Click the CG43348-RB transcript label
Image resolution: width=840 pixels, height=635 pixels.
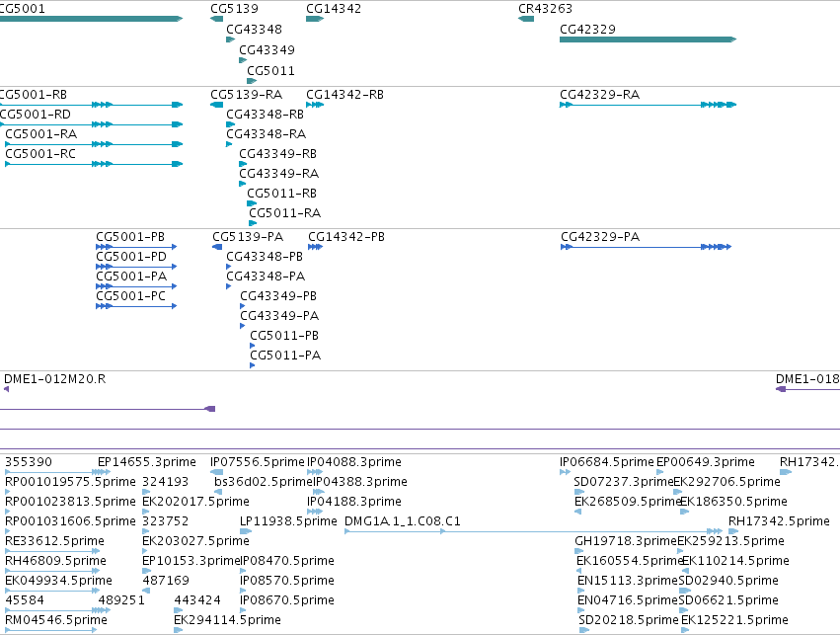click(265, 115)
